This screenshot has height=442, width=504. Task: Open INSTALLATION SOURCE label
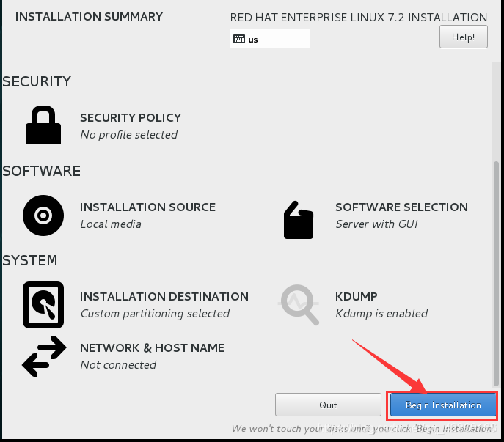click(148, 207)
